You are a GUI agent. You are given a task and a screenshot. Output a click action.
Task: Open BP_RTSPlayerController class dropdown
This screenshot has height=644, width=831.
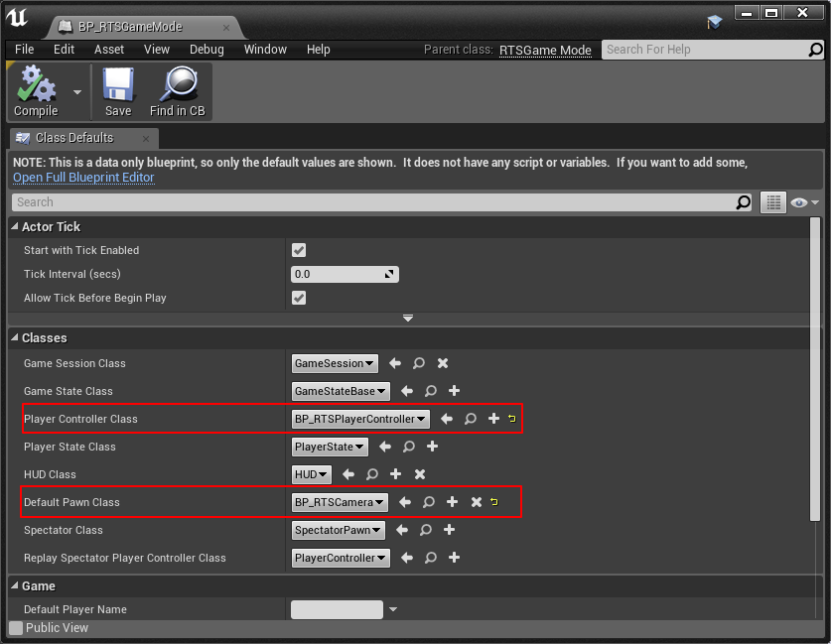360,419
